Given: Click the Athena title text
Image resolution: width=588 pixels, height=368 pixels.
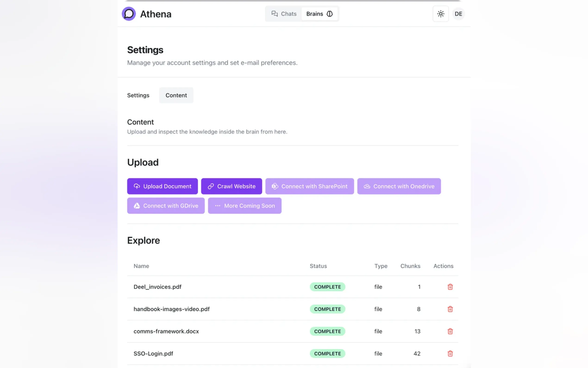Looking at the screenshot, I should pyautogui.click(x=156, y=14).
